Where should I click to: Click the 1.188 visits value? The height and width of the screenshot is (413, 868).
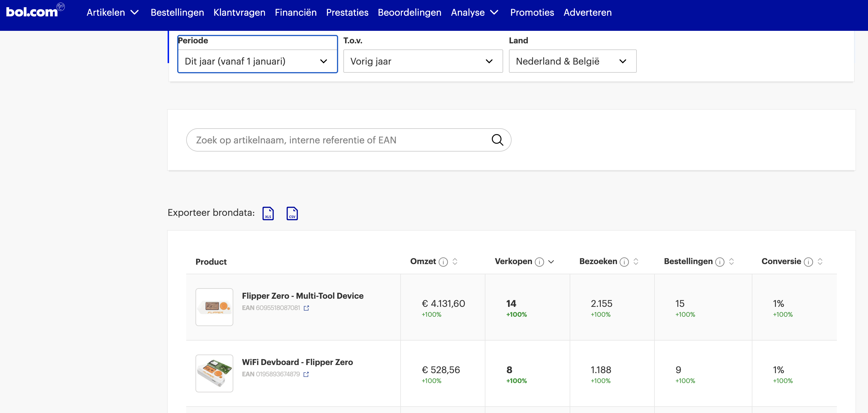tap(601, 370)
